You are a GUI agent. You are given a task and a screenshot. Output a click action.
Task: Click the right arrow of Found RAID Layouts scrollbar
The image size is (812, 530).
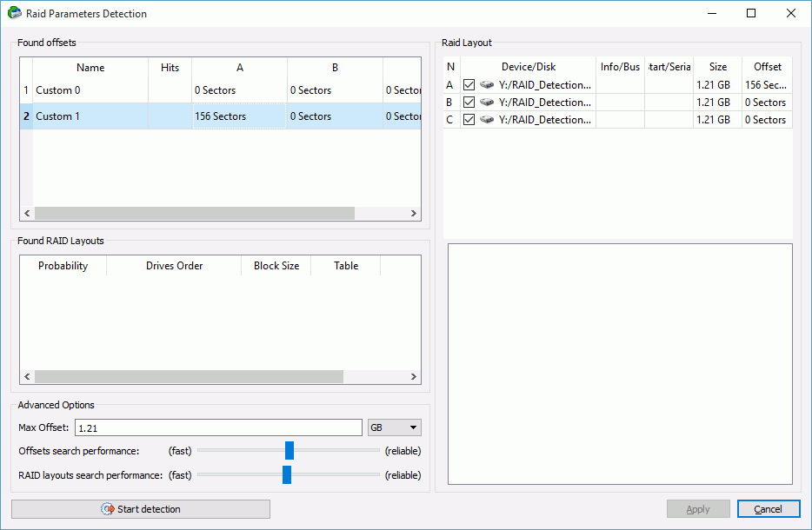[x=414, y=377]
